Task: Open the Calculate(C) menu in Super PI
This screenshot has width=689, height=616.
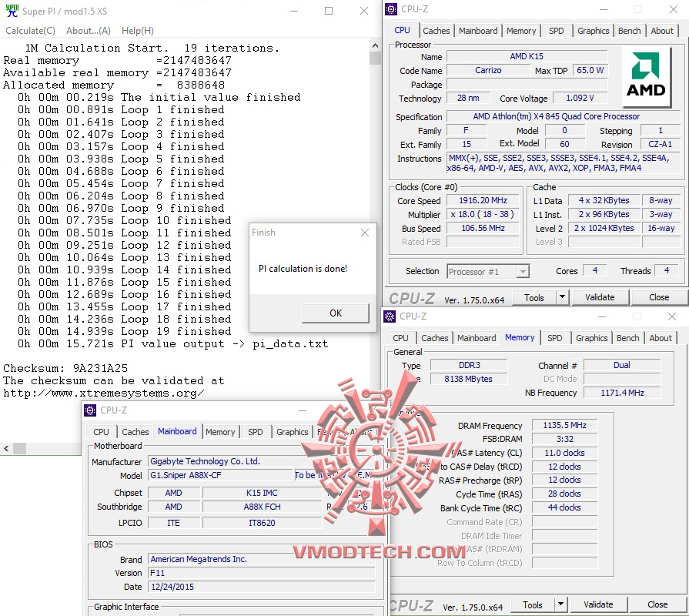Action: [x=30, y=31]
